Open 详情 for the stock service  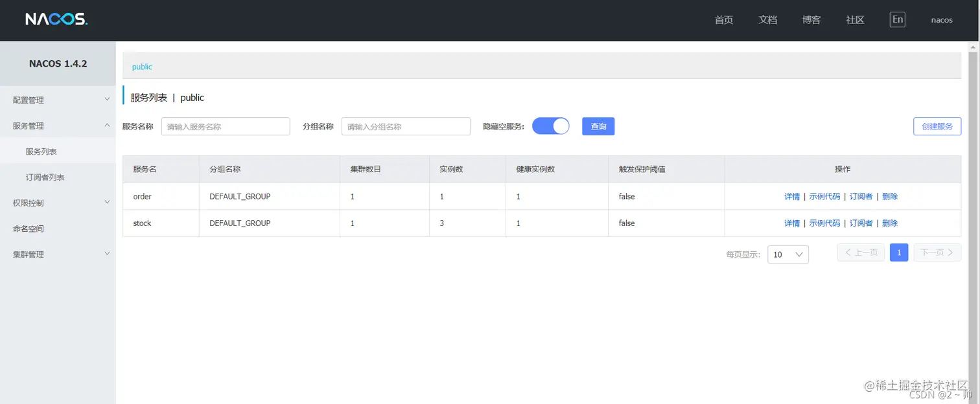point(792,223)
